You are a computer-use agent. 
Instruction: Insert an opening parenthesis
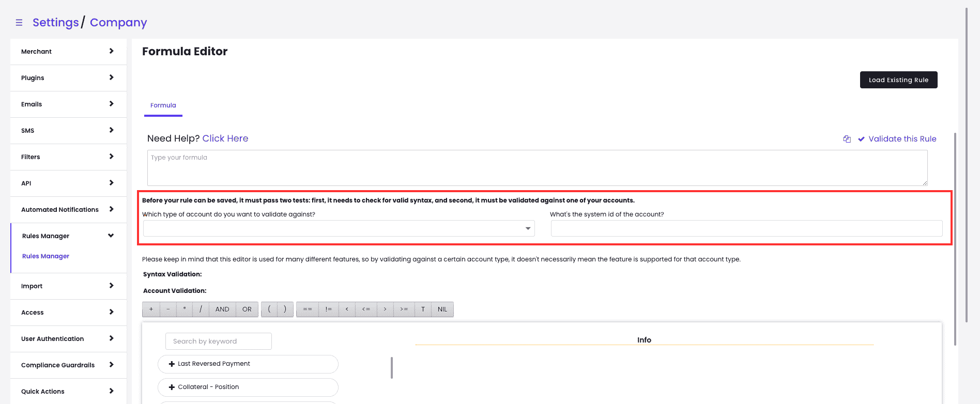(269, 309)
